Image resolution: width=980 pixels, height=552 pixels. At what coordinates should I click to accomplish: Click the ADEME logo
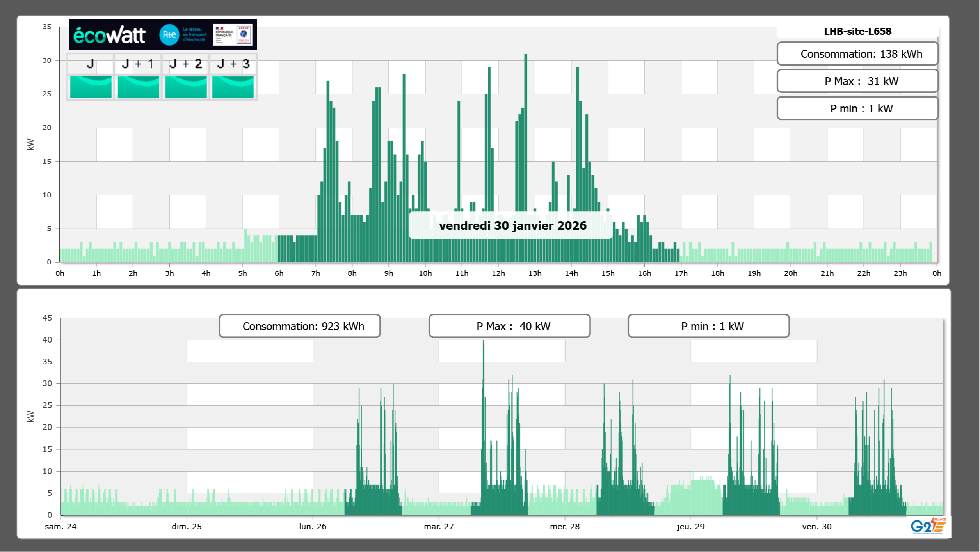pyautogui.click(x=244, y=35)
